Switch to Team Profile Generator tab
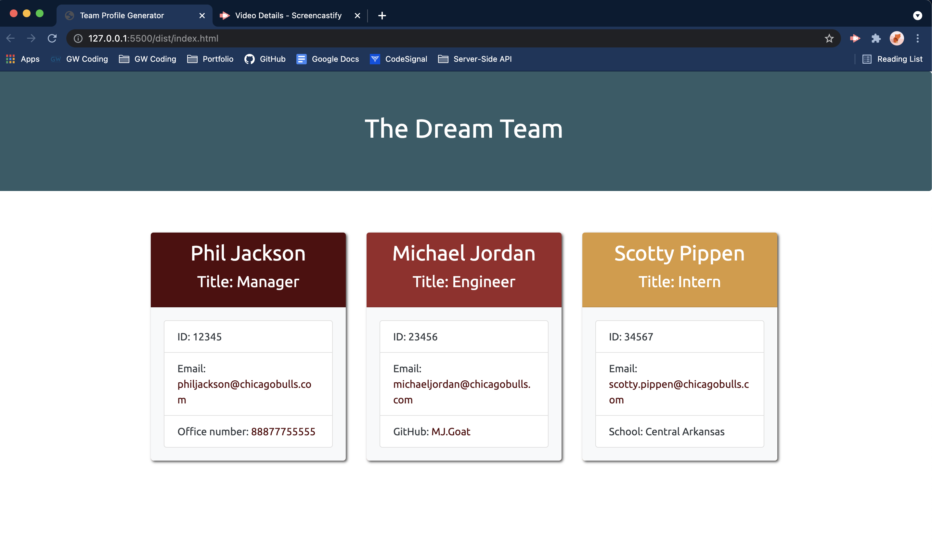Screen dimensions: 932x560 134,16
